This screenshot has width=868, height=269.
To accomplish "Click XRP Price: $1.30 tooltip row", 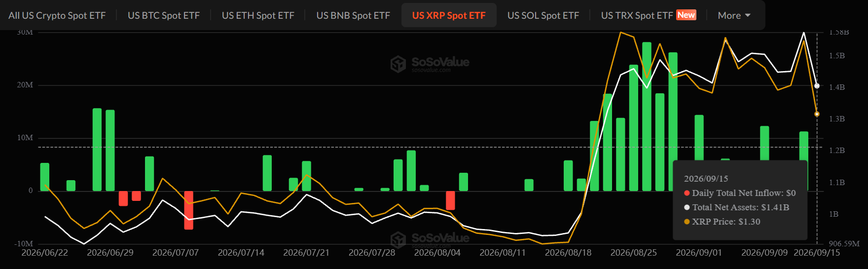I will [x=722, y=222].
